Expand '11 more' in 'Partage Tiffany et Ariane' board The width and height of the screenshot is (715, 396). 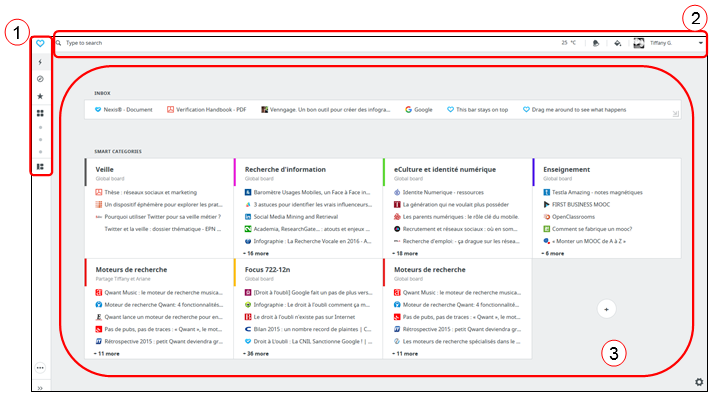coord(107,354)
